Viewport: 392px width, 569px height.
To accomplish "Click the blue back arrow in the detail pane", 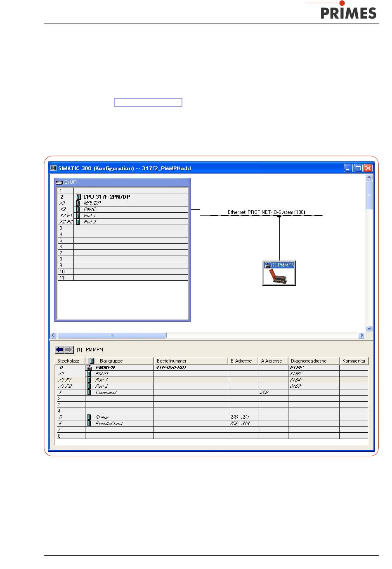I will tap(59, 349).
